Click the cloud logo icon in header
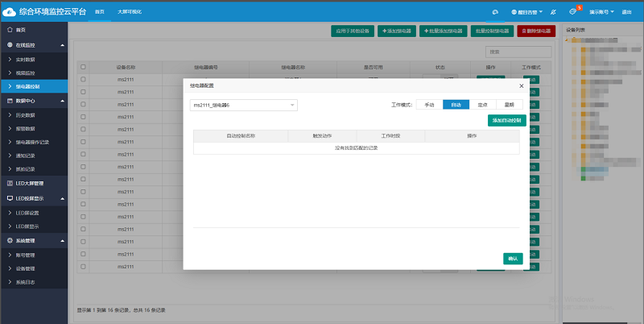 10,12
